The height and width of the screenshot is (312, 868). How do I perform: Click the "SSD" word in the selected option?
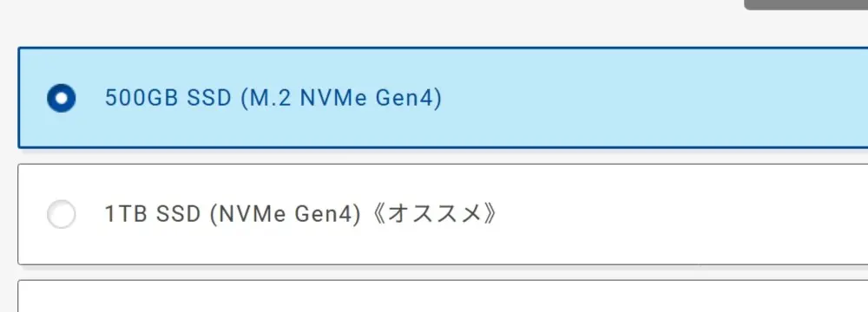tap(208, 99)
